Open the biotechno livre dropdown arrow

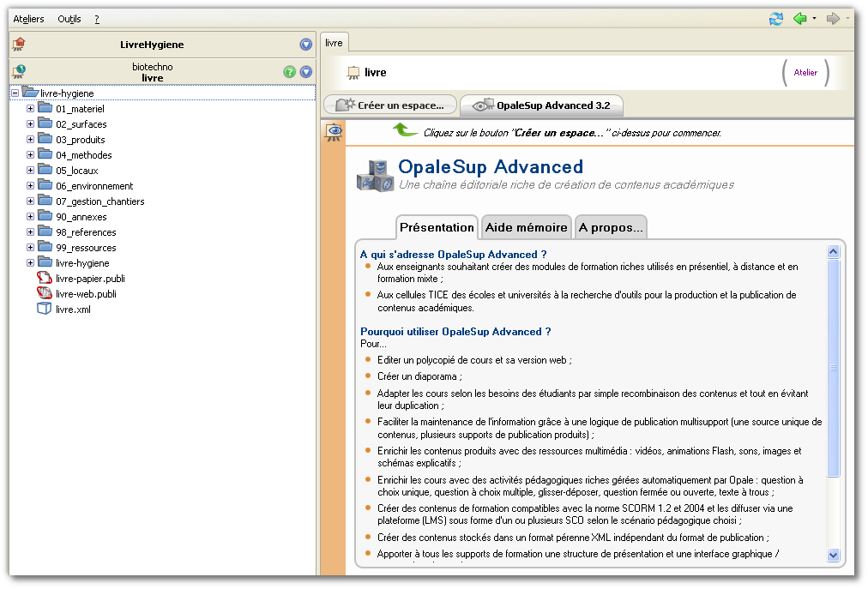306,72
